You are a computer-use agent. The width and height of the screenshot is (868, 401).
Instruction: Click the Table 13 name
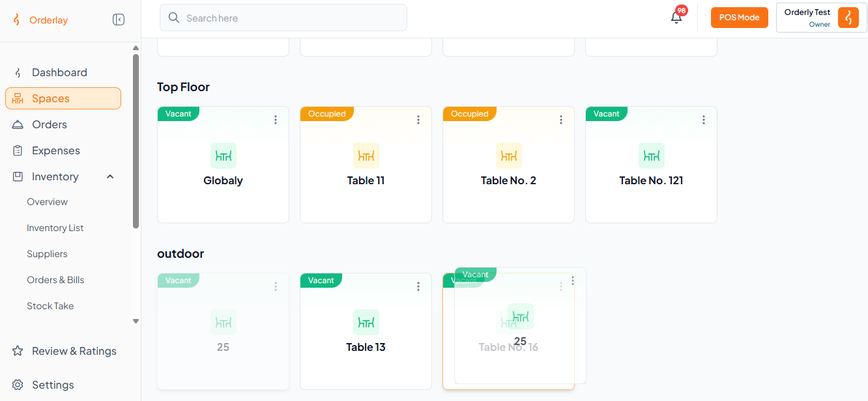click(366, 347)
